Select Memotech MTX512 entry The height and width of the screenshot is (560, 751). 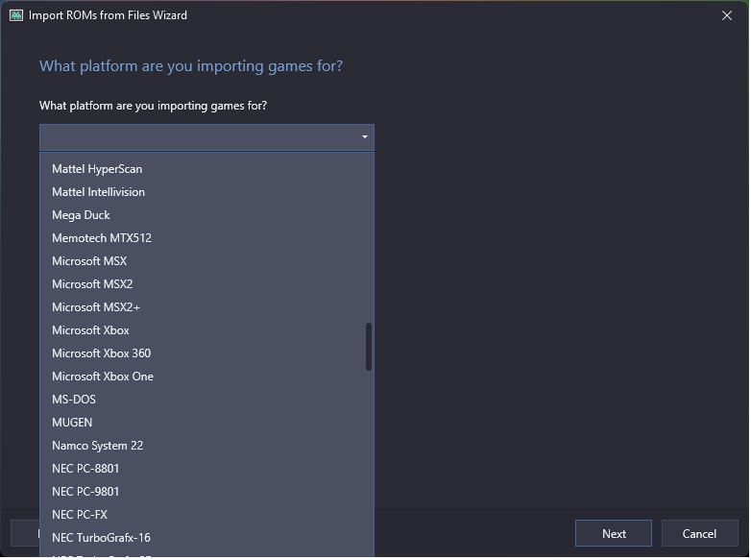(206, 238)
